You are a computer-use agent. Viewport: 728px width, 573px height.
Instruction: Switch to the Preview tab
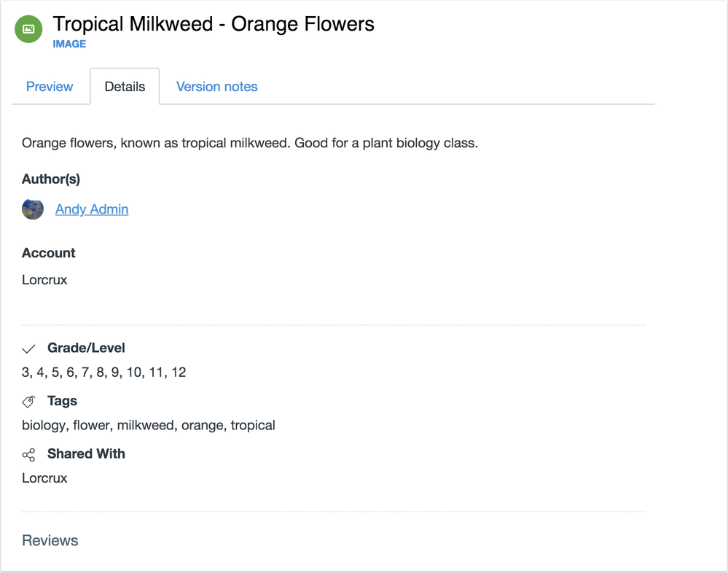tap(50, 86)
